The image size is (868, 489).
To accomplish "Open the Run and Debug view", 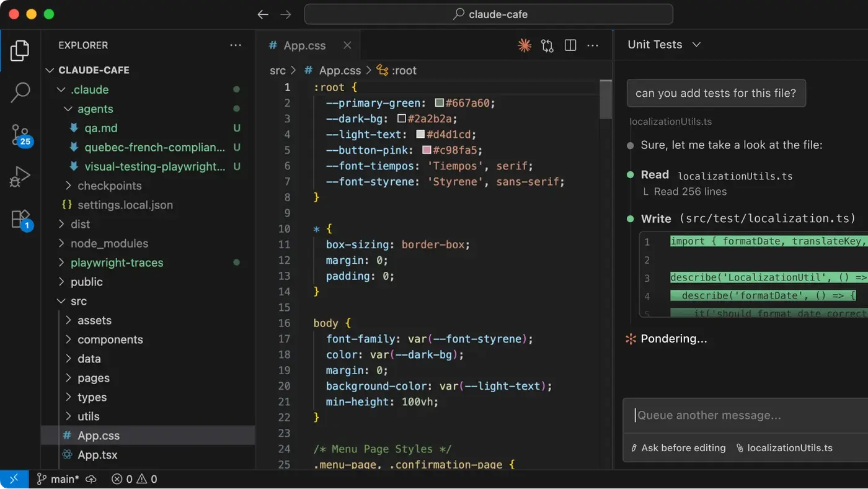I will (20, 177).
